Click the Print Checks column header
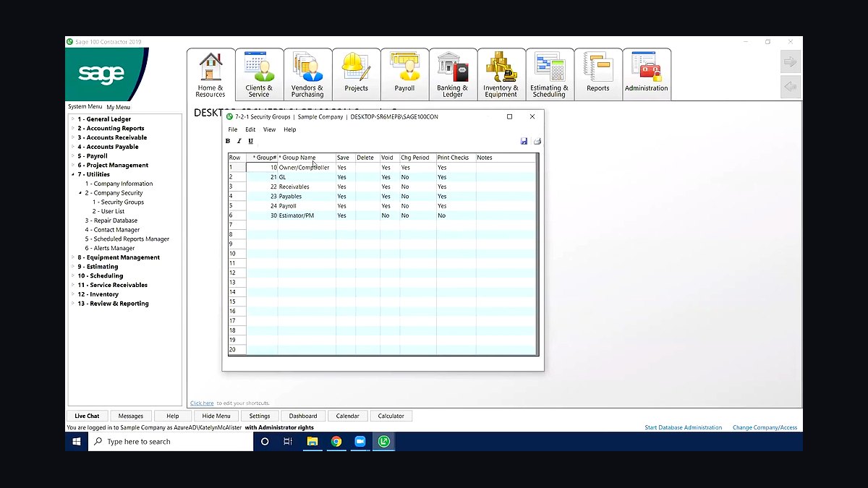This screenshot has width=868, height=488. pos(456,158)
